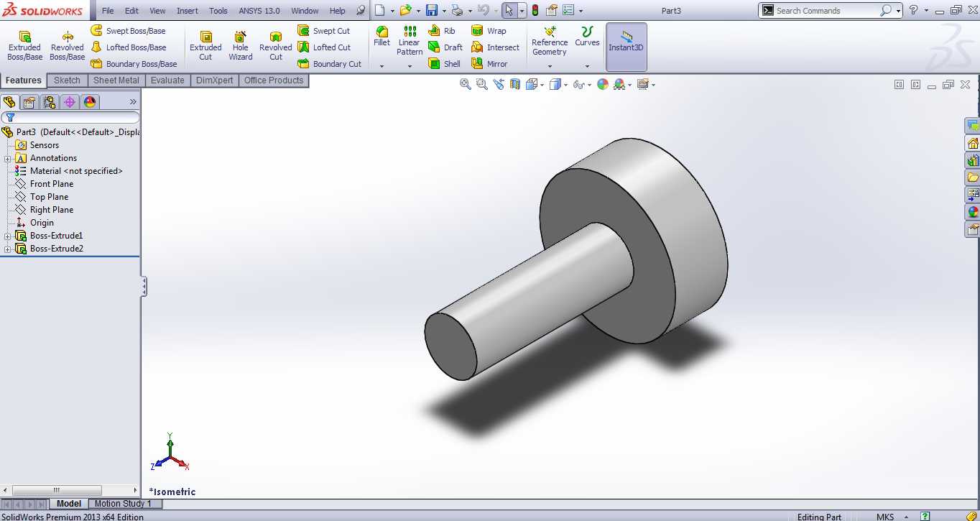Open the File menu
Screen dimensions: 980x521
(108, 11)
